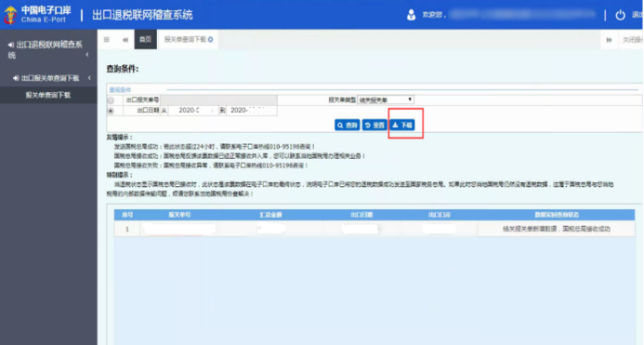The image size is (644, 345).
Task: Switch to the 首页 tab
Action: pos(145,39)
